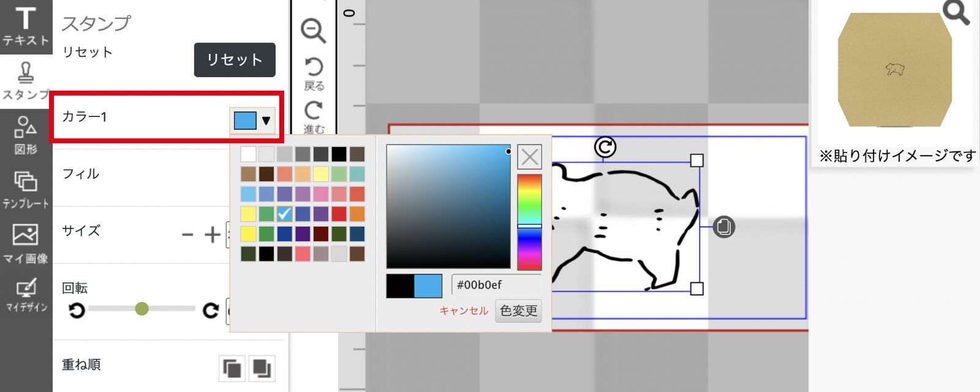Open the Text tool in sidebar
Viewport: 980px width, 392px height.
coord(26,26)
